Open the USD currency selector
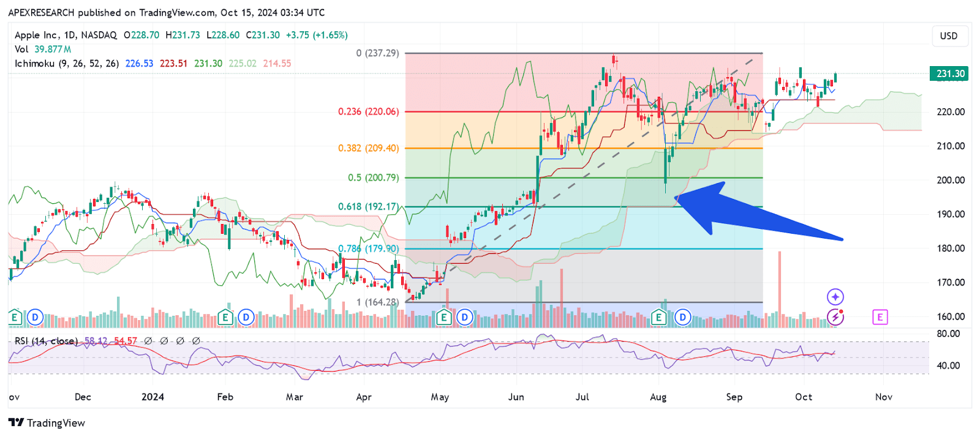Screen dimensions: 980x437 [949, 36]
